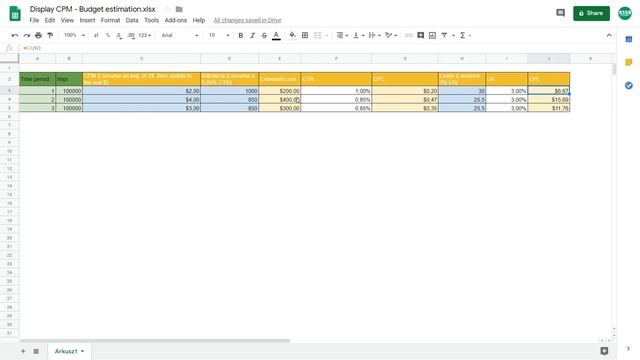Image resolution: width=640 pixels, height=360 pixels.
Task: Toggle strikethrough formatting
Action: (264, 36)
